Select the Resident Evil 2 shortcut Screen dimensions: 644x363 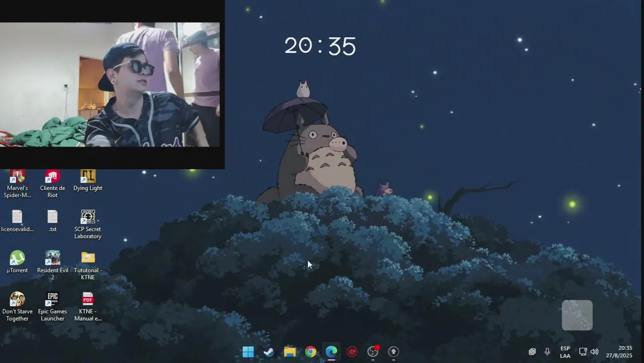(52, 266)
